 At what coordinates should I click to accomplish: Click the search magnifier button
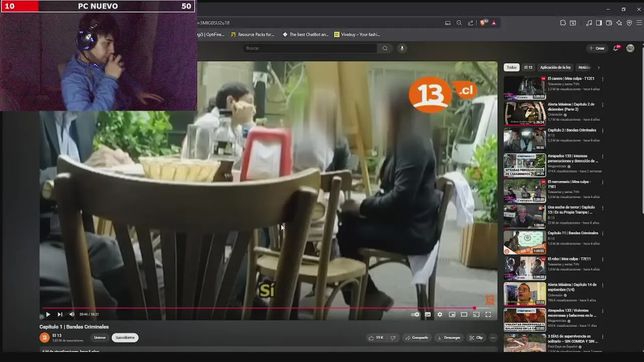pos(385,48)
